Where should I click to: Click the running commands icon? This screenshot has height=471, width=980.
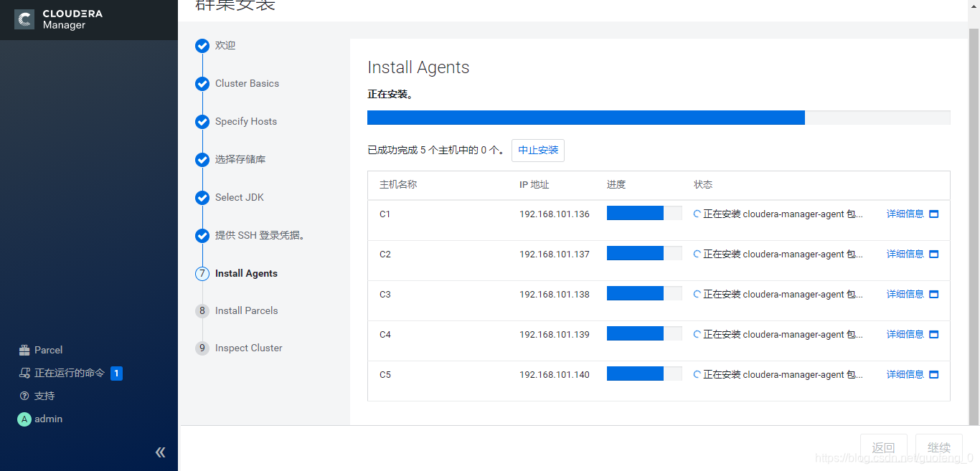tap(24, 373)
